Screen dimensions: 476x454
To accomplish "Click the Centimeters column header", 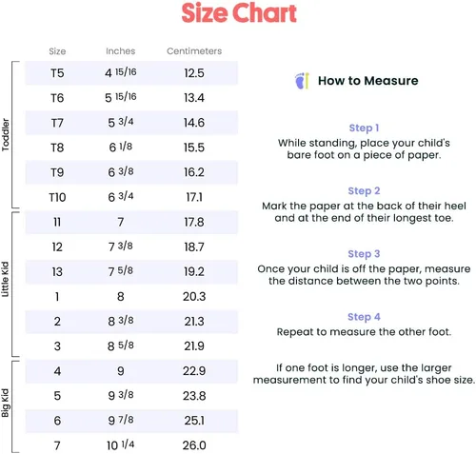I will point(194,51).
